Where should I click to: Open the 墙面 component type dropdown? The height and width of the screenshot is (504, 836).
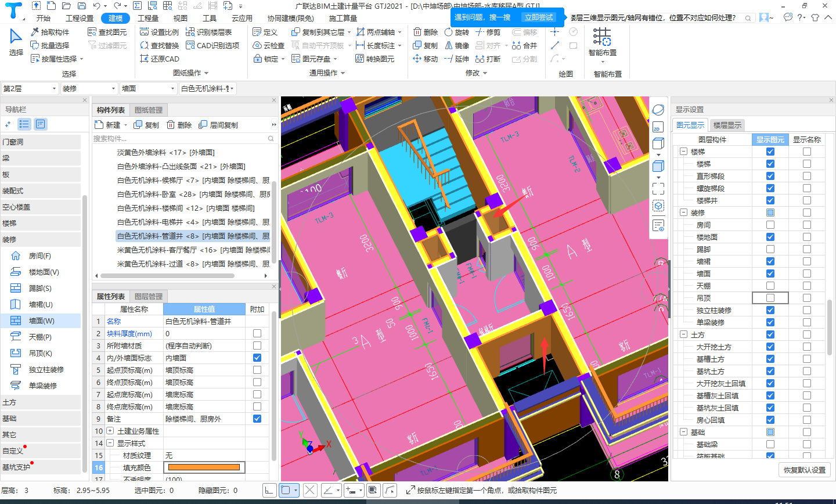pyautogui.click(x=148, y=88)
